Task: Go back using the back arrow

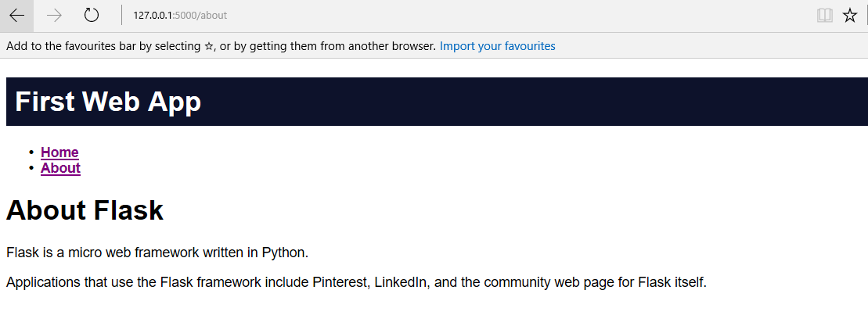Action: point(16,16)
